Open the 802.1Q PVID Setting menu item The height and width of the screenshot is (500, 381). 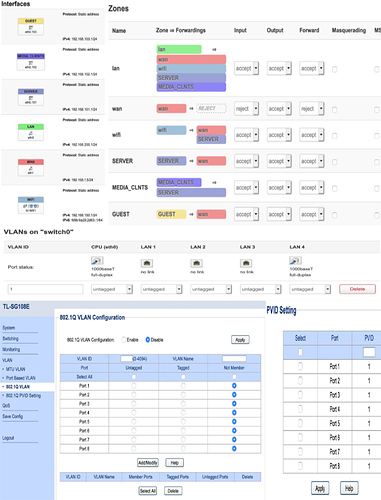coord(23,395)
